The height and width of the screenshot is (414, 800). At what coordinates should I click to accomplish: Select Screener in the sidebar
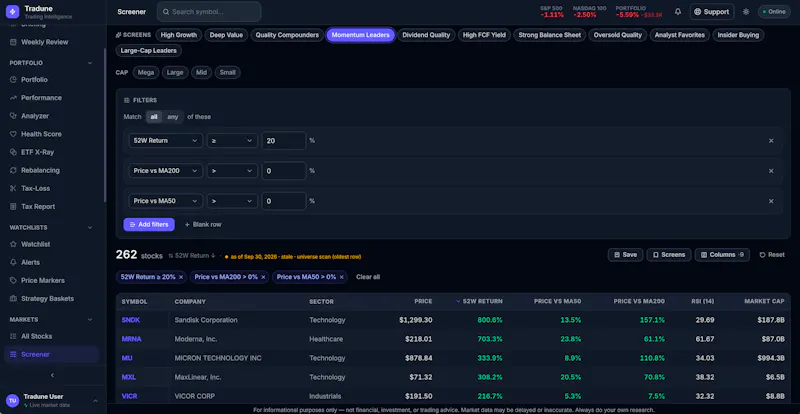click(51, 354)
